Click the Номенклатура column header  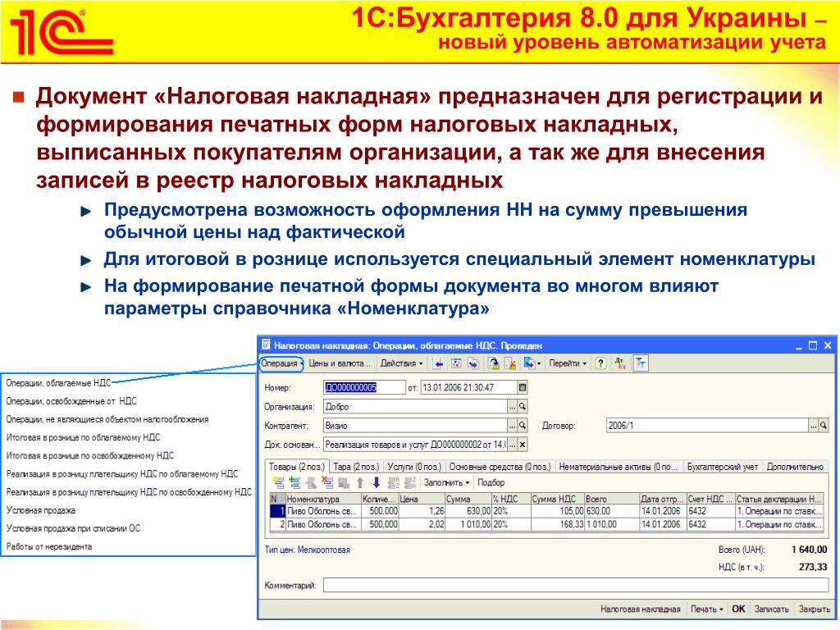pos(323,499)
